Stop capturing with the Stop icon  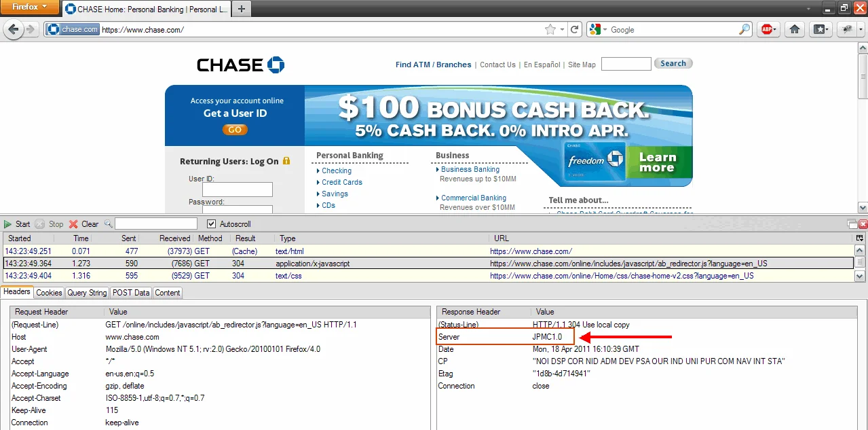click(x=40, y=223)
